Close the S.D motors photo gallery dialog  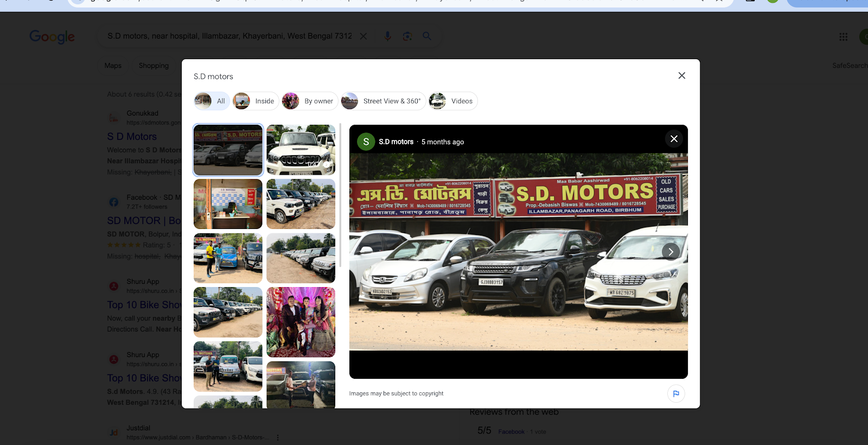point(682,75)
